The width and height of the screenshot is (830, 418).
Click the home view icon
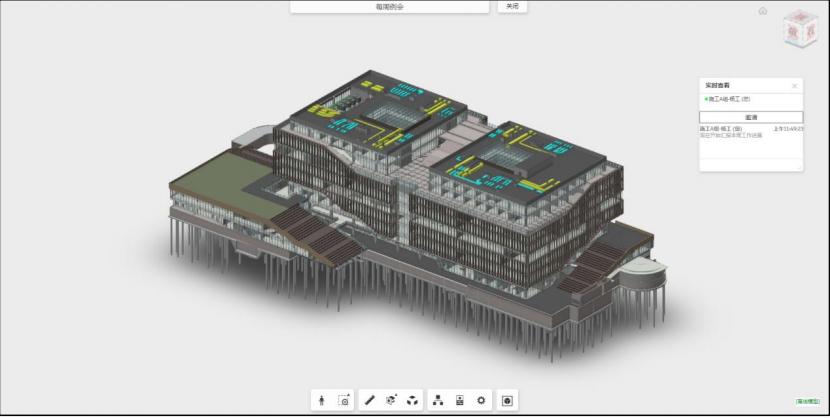[763, 11]
